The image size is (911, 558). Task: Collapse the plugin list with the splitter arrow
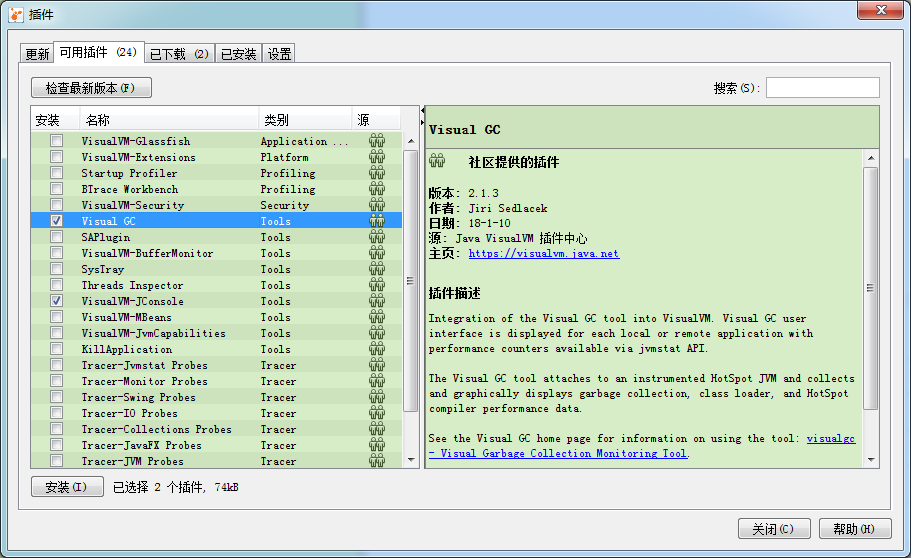click(422, 110)
